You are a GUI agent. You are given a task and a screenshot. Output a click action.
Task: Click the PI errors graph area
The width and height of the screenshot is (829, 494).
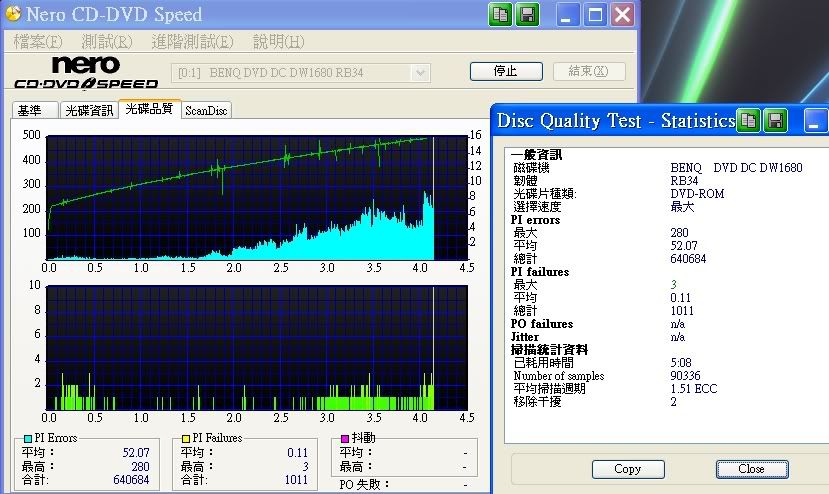coord(257,198)
